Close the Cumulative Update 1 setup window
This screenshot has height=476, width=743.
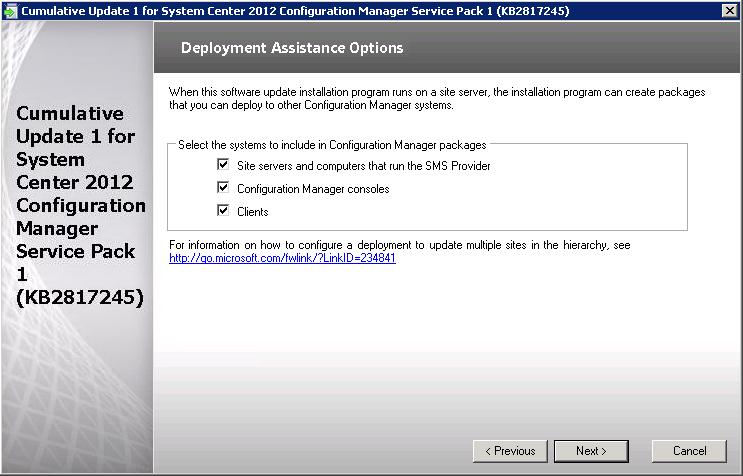tap(729, 10)
